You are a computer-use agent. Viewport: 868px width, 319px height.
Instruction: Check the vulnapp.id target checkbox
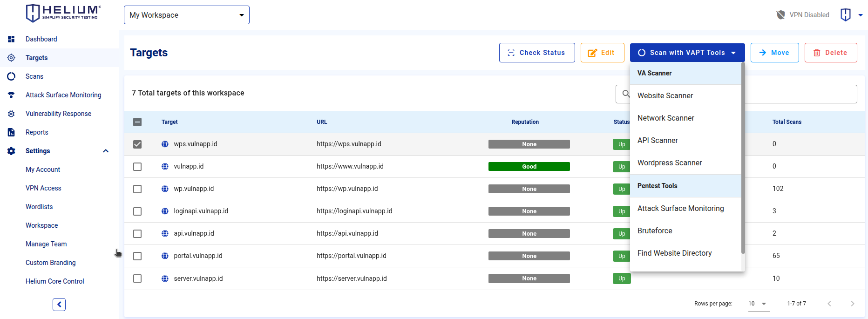(x=137, y=167)
